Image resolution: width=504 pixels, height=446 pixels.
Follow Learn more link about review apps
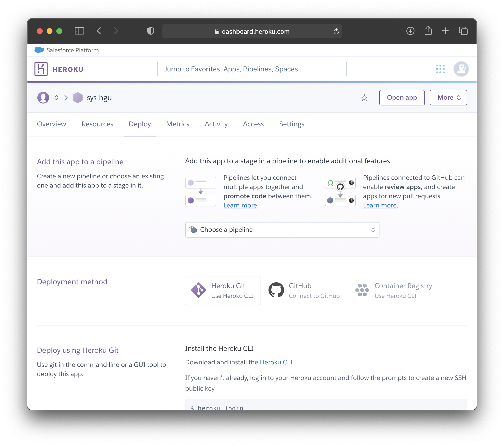tap(380, 206)
